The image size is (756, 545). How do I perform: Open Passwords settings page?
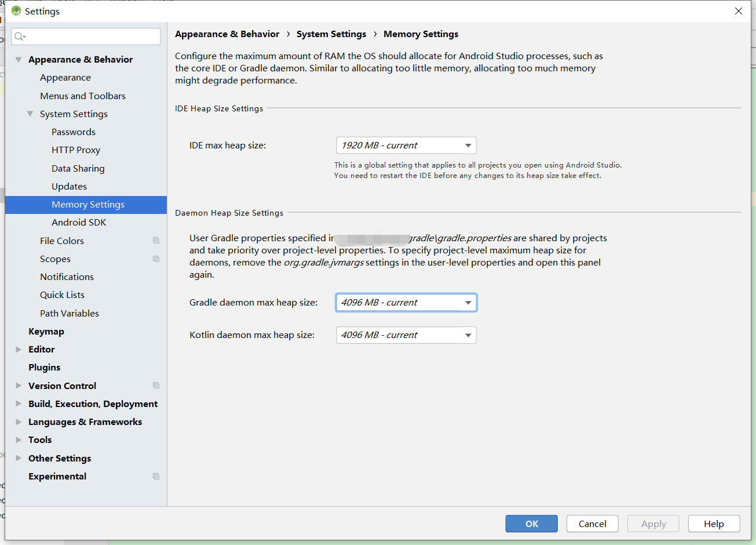[x=74, y=132]
